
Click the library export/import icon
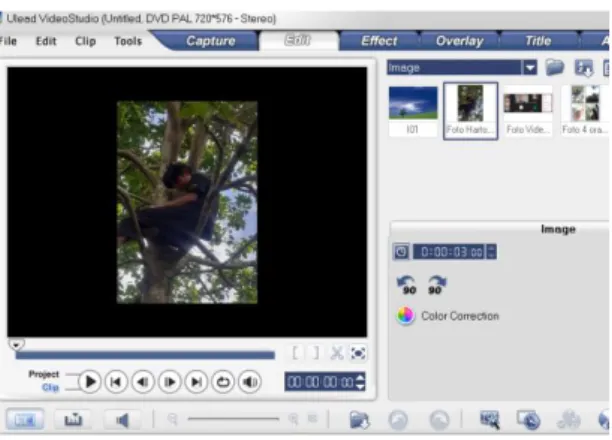[x=584, y=68]
